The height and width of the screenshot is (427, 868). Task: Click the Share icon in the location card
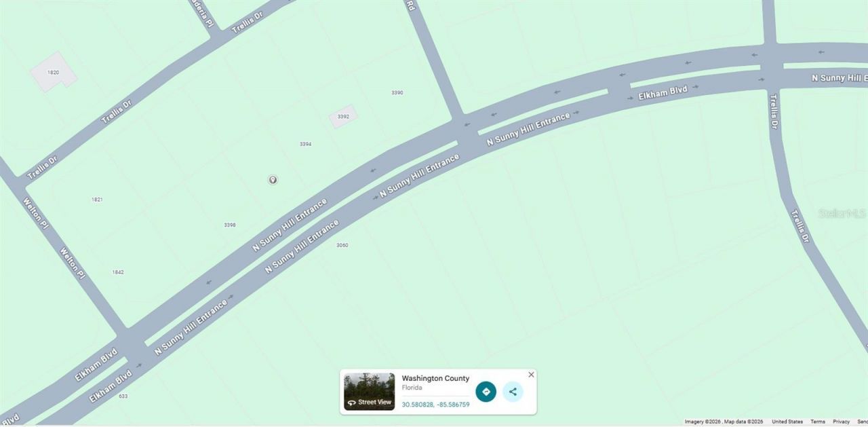[x=513, y=392]
